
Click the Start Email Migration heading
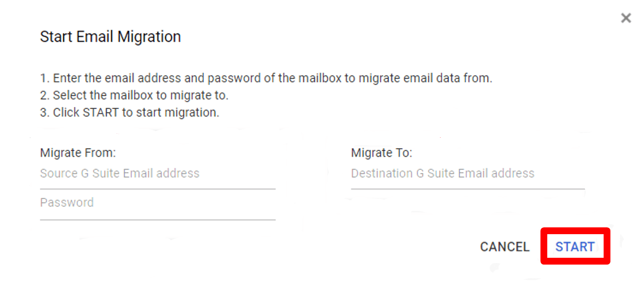pos(110,36)
